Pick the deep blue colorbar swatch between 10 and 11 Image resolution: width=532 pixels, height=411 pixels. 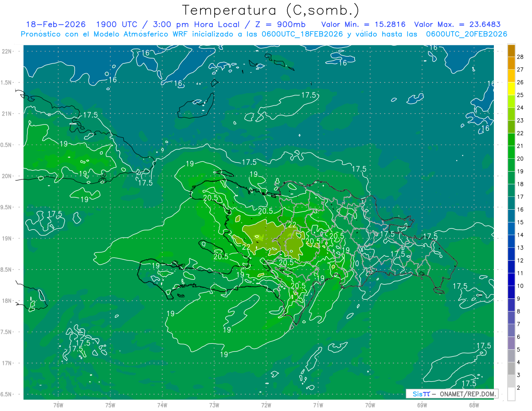(x=511, y=279)
